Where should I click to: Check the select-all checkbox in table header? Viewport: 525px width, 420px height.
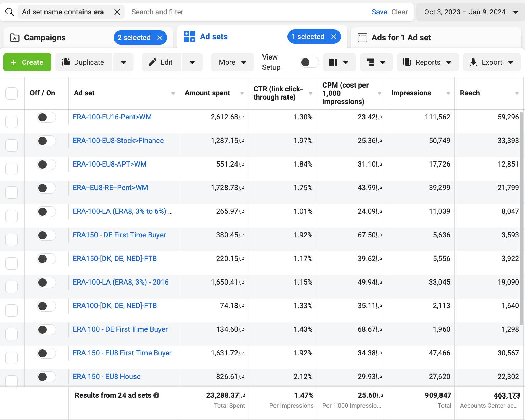click(12, 93)
